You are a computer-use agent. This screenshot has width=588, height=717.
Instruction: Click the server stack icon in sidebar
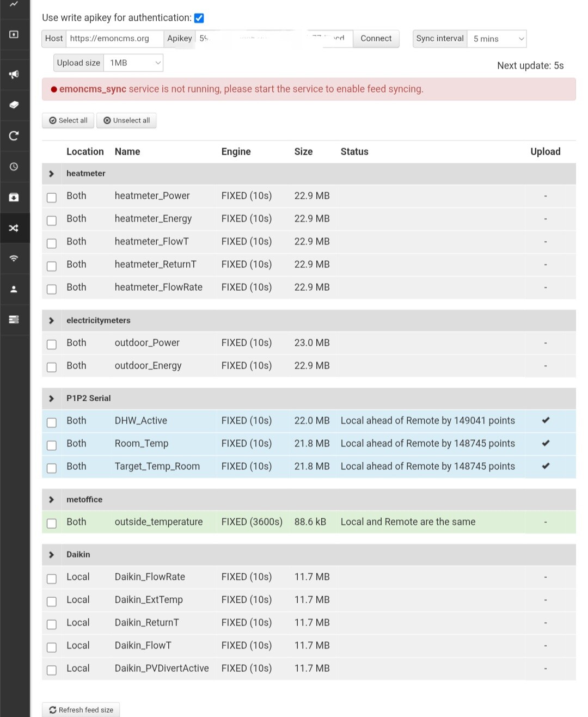[14, 320]
